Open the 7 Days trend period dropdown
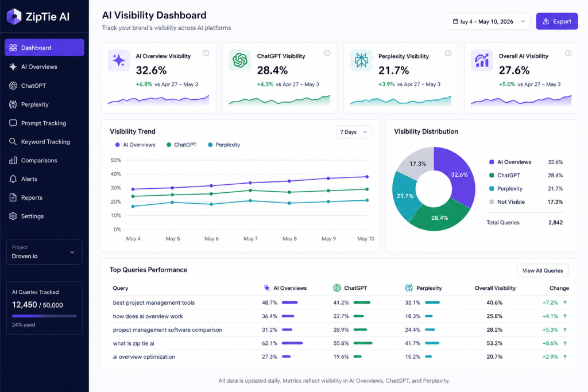This screenshot has height=392, width=588. (354, 132)
